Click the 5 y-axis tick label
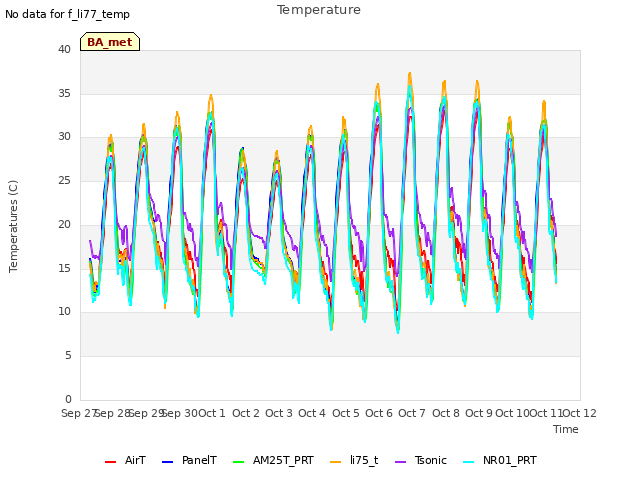 [68, 356]
